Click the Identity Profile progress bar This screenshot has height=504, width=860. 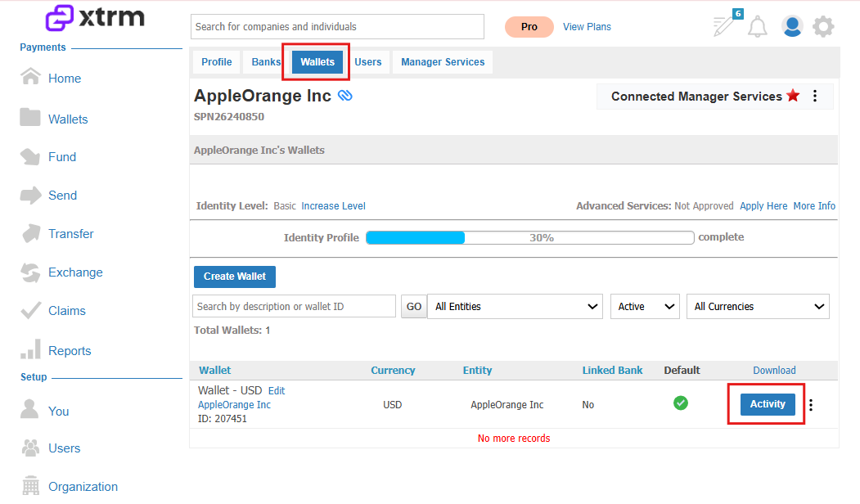pos(529,237)
